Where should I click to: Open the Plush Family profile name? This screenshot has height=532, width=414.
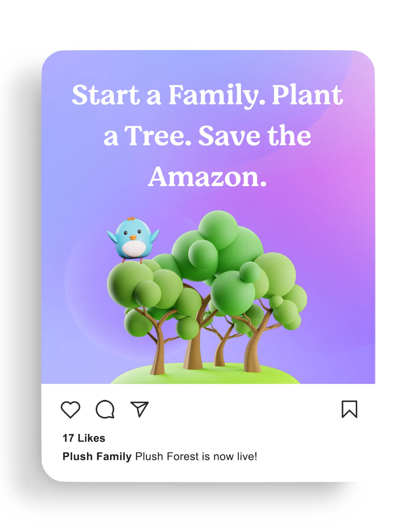coord(97,456)
